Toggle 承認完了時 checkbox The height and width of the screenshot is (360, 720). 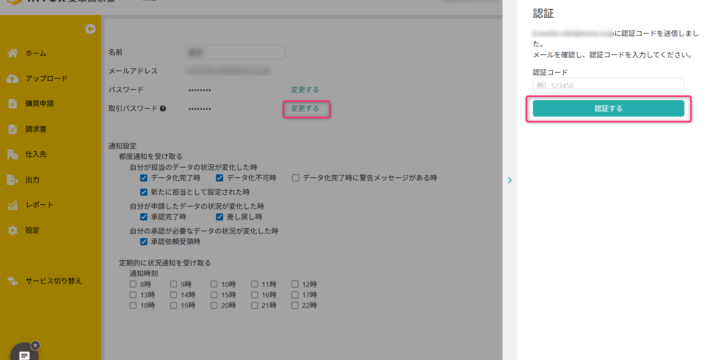[x=144, y=217]
